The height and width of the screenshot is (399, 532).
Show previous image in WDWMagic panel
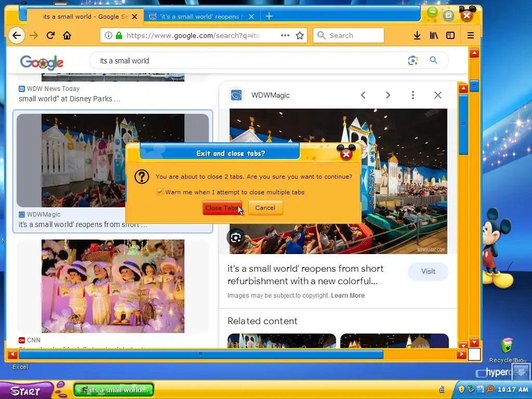(x=363, y=95)
